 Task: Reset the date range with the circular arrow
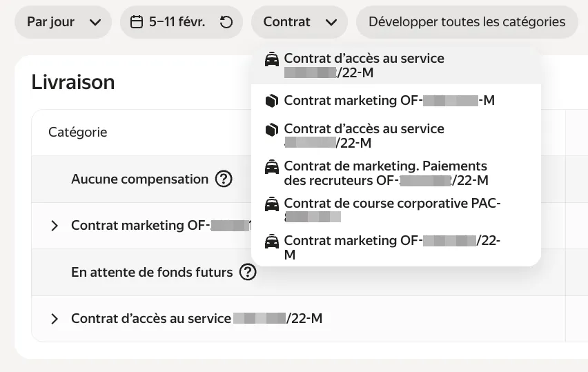(226, 22)
